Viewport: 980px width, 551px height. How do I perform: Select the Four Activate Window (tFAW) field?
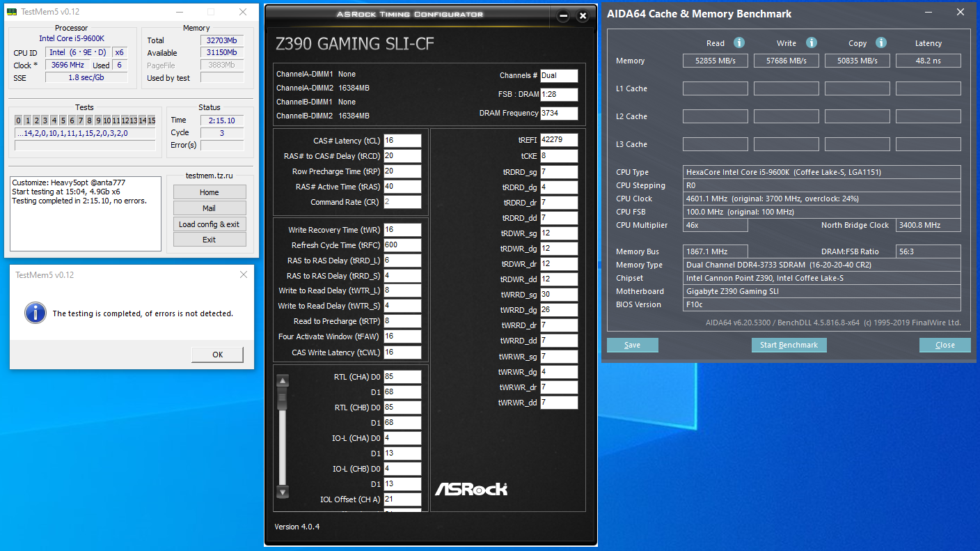pyautogui.click(x=402, y=336)
